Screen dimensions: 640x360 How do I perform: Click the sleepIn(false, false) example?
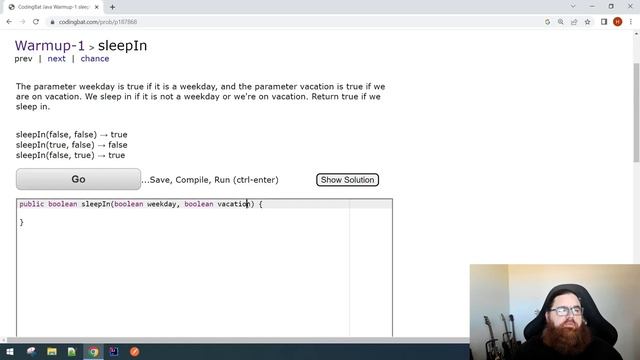(x=71, y=135)
